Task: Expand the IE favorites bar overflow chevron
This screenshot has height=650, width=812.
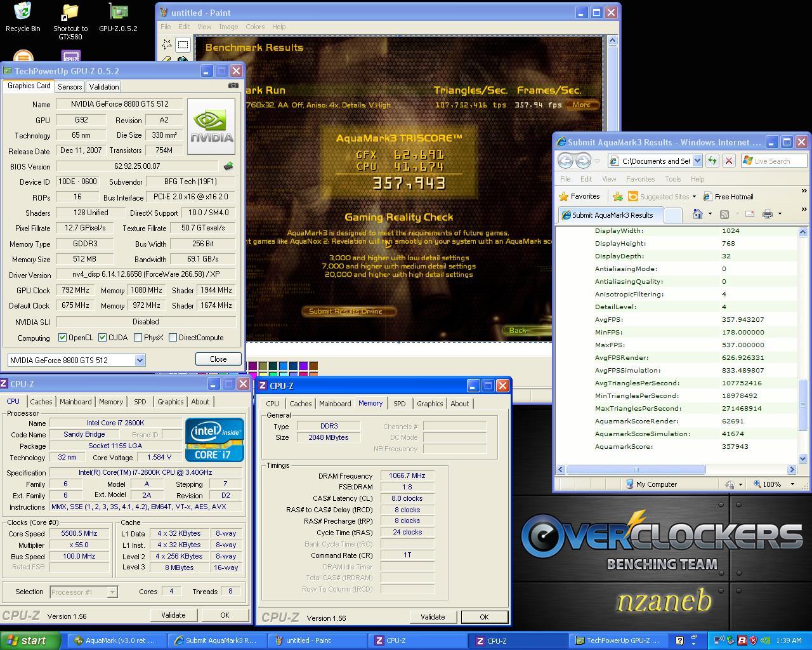Action: [x=804, y=192]
